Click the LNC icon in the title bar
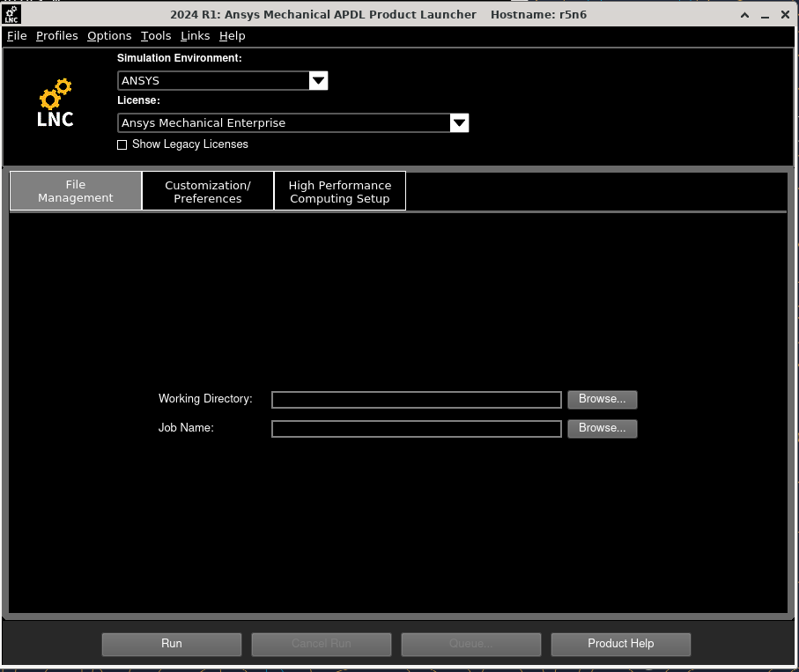 pyautogui.click(x=12, y=14)
